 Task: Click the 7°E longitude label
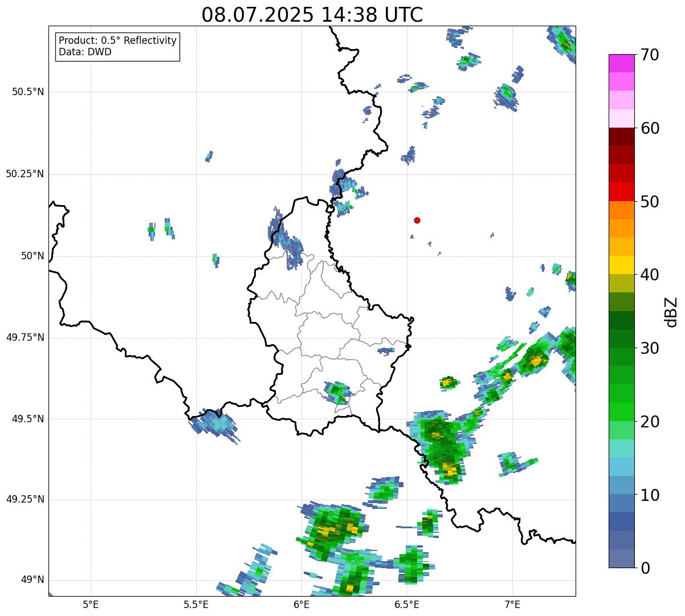pyautogui.click(x=512, y=604)
